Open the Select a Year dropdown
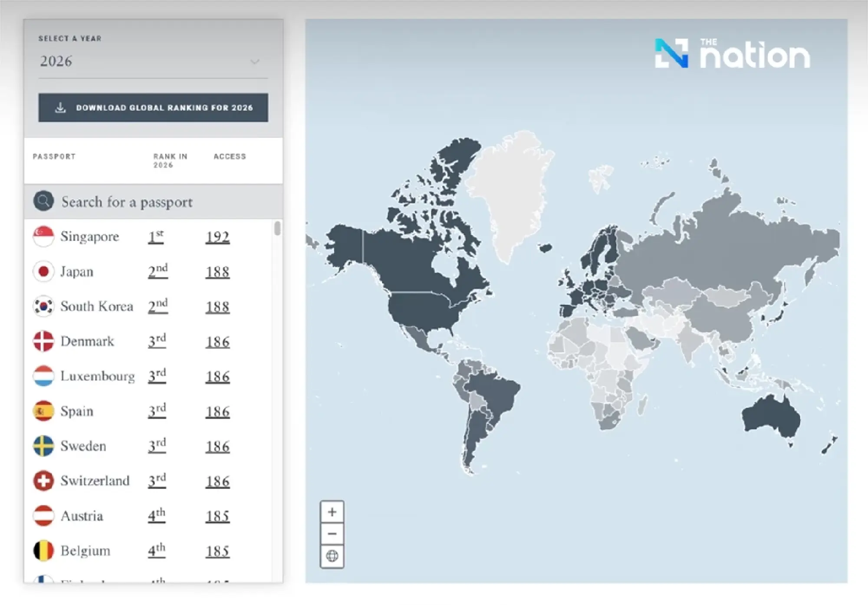The width and height of the screenshot is (868, 605). tap(152, 62)
